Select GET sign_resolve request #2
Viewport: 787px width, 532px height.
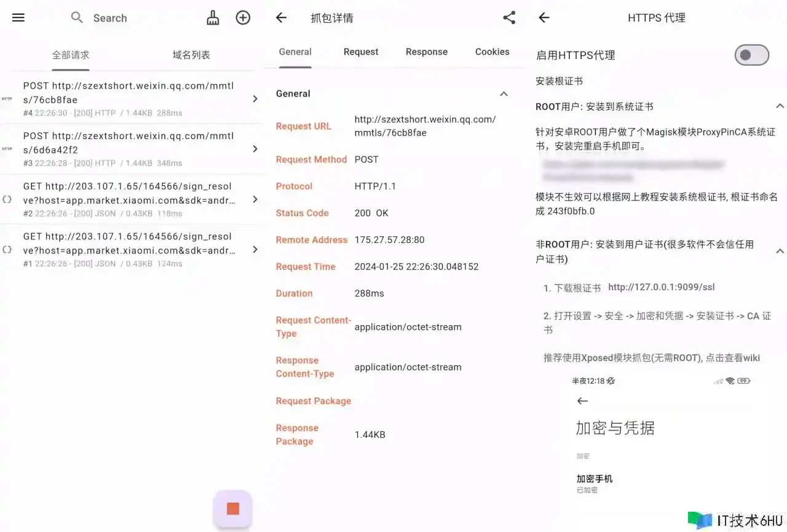click(132, 199)
